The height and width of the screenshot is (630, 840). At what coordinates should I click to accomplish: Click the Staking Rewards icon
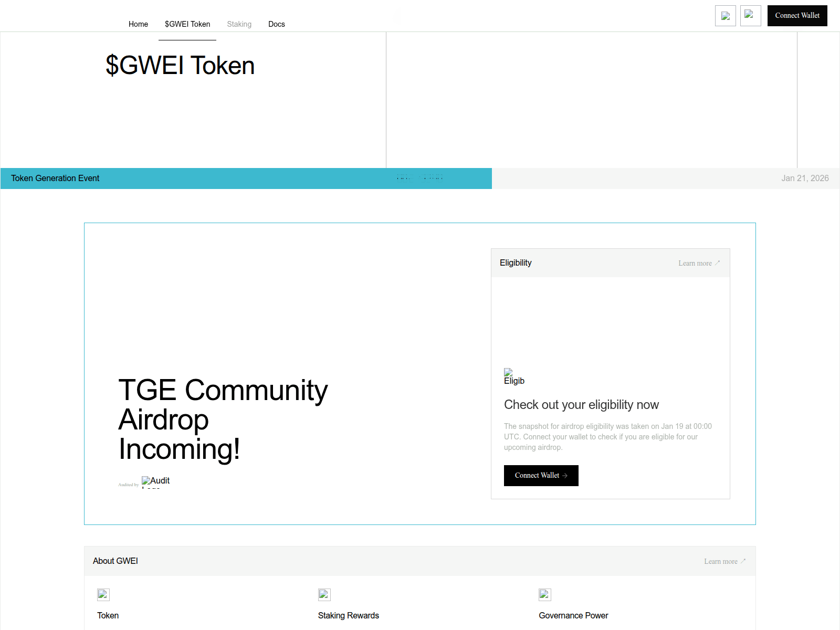(324, 595)
